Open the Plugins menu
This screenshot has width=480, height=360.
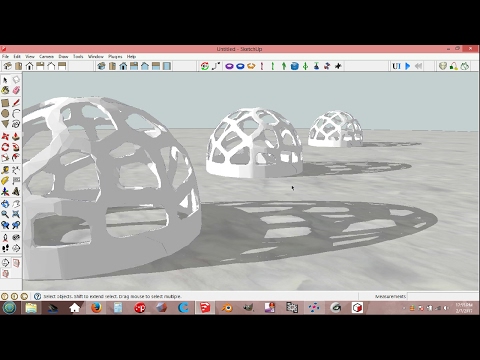[115, 57]
